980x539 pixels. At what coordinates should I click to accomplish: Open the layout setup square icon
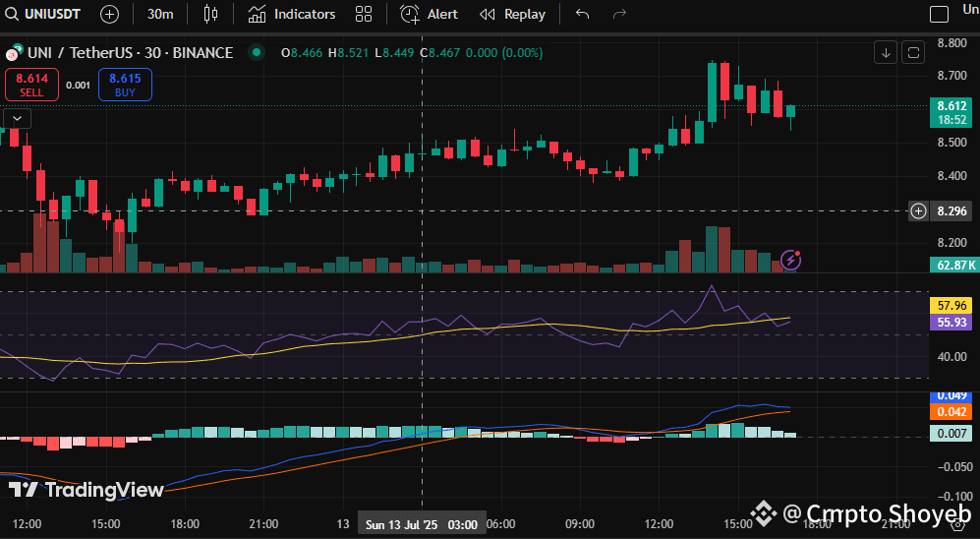click(x=940, y=14)
